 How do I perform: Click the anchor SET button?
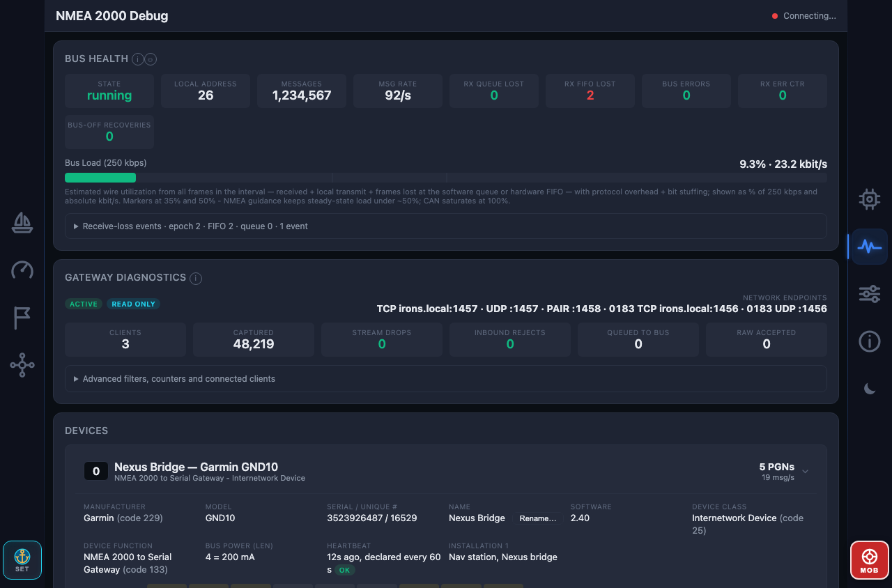tap(22, 560)
